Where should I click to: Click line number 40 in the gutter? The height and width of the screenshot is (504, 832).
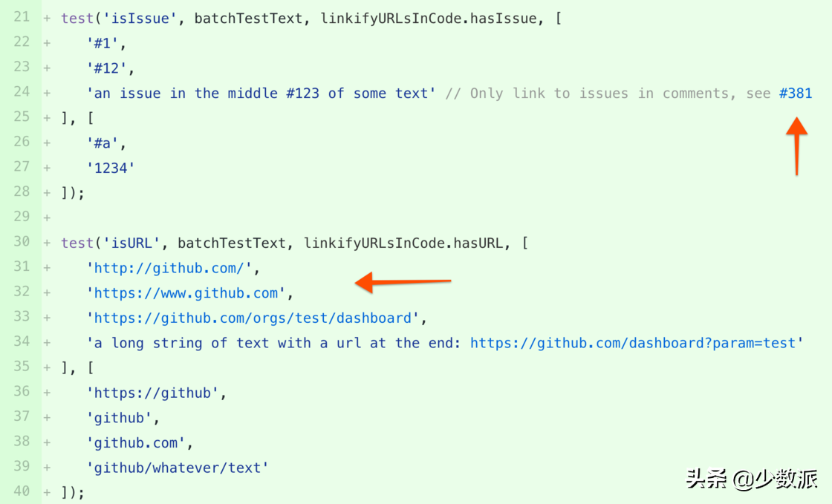pyautogui.click(x=22, y=491)
